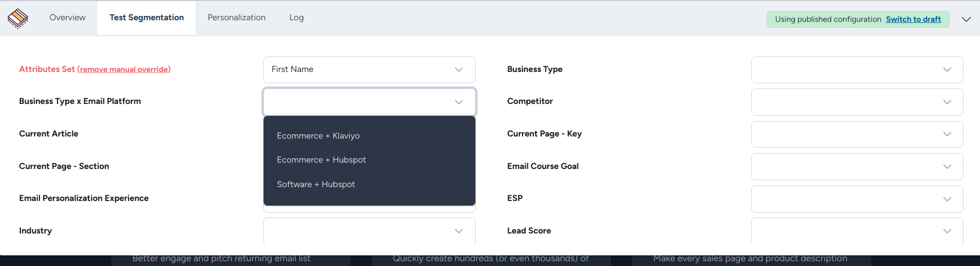Switch to the Personalization tab

236,18
